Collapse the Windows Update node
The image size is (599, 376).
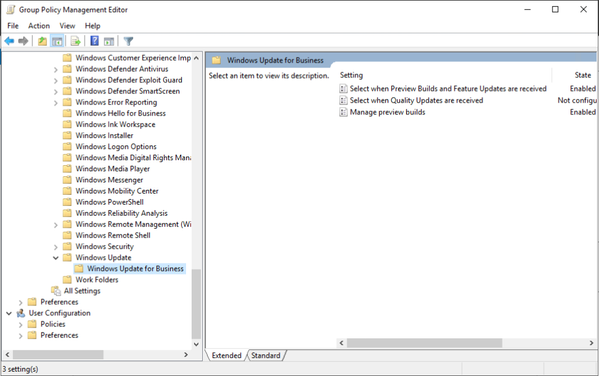56,258
